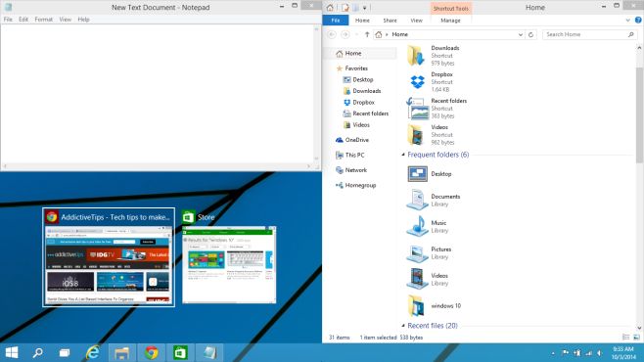The height and width of the screenshot is (362, 644).
Task: Open the Music library icon
Action: click(x=417, y=226)
